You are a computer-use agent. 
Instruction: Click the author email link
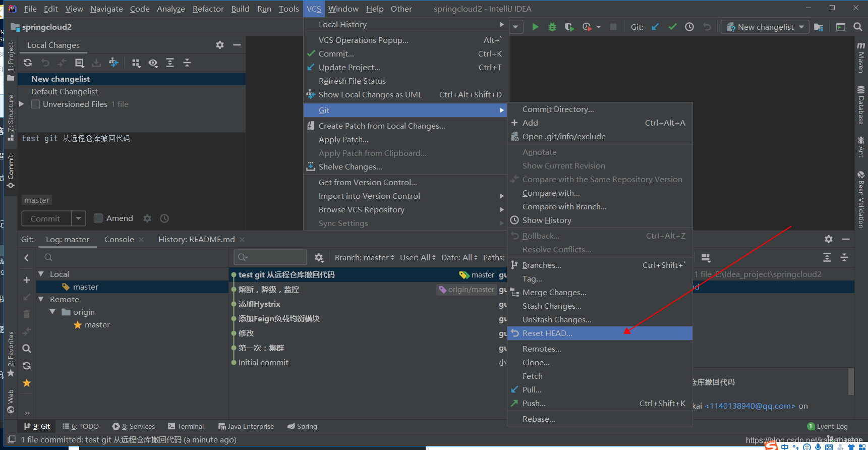[x=750, y=406]
